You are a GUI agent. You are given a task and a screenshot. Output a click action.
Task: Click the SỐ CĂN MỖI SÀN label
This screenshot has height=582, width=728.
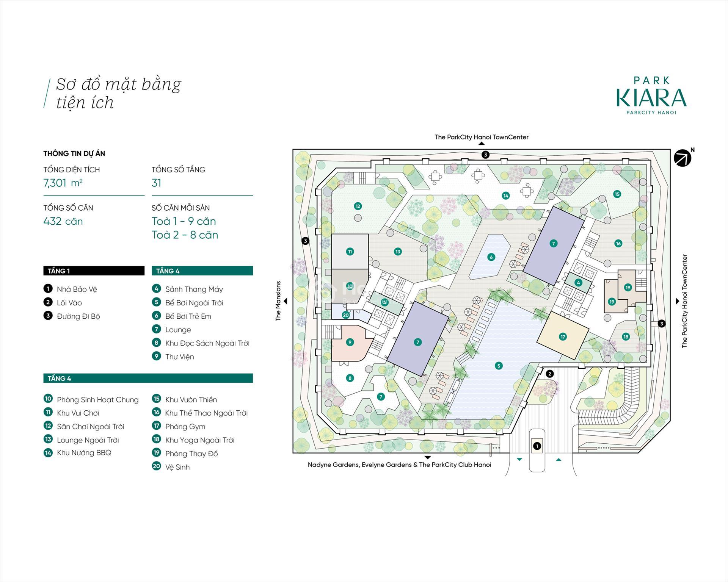pyautogui.click(x=180, y=208)
